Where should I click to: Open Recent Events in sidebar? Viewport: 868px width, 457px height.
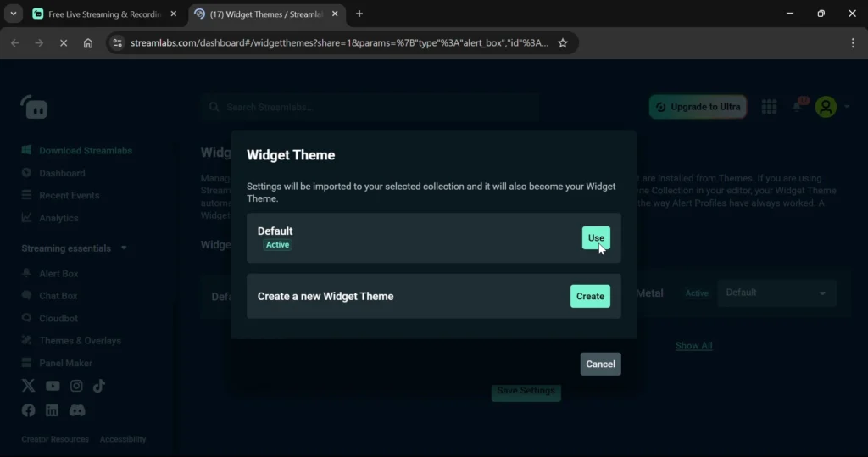70,196
